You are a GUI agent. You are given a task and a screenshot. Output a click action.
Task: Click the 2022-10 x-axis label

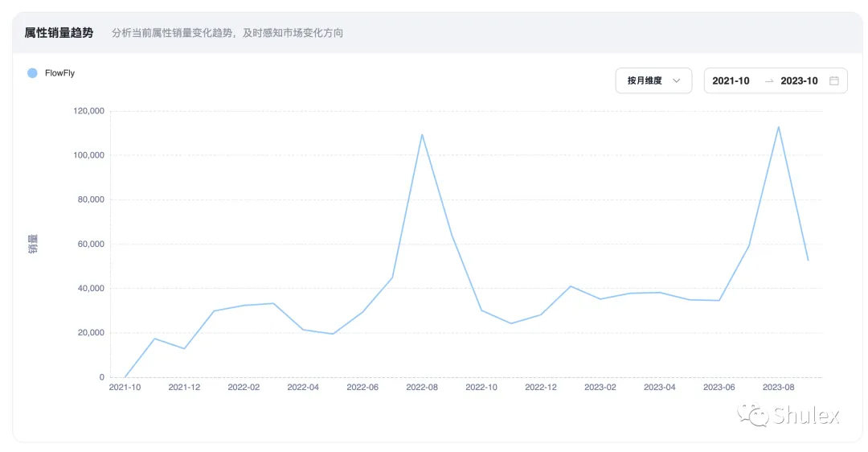(481, 387)
